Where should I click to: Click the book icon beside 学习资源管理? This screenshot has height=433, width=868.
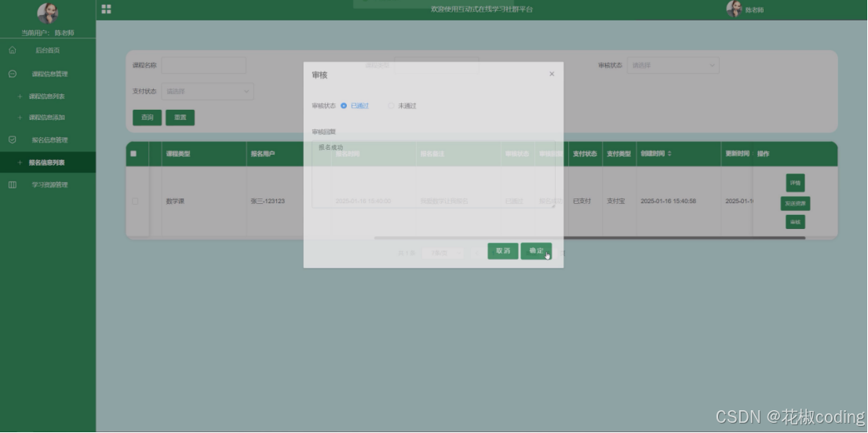[13, 184]
